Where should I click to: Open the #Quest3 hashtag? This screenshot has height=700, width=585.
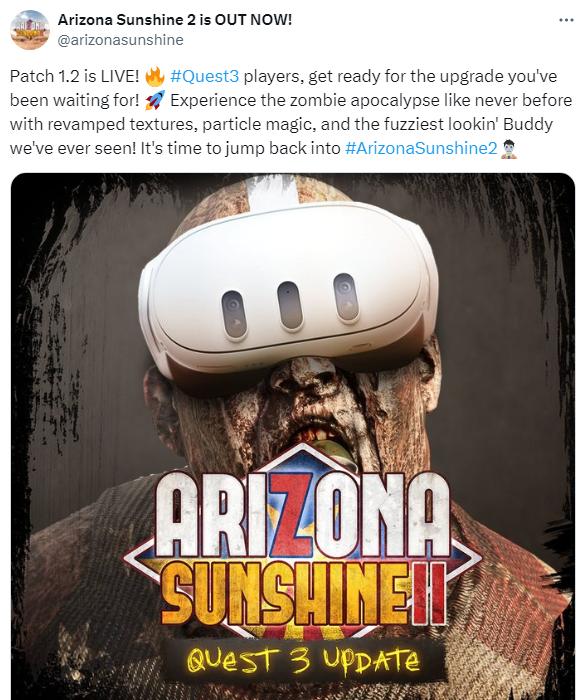(205, 76)
